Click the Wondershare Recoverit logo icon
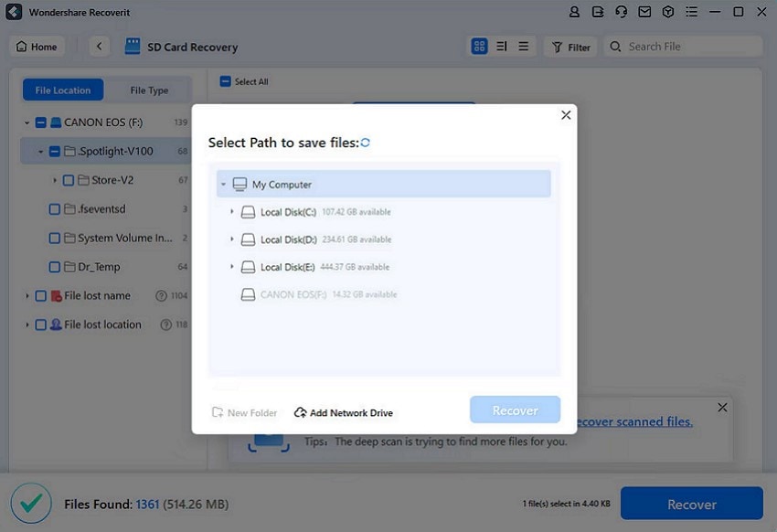 [x=14, y=12]
